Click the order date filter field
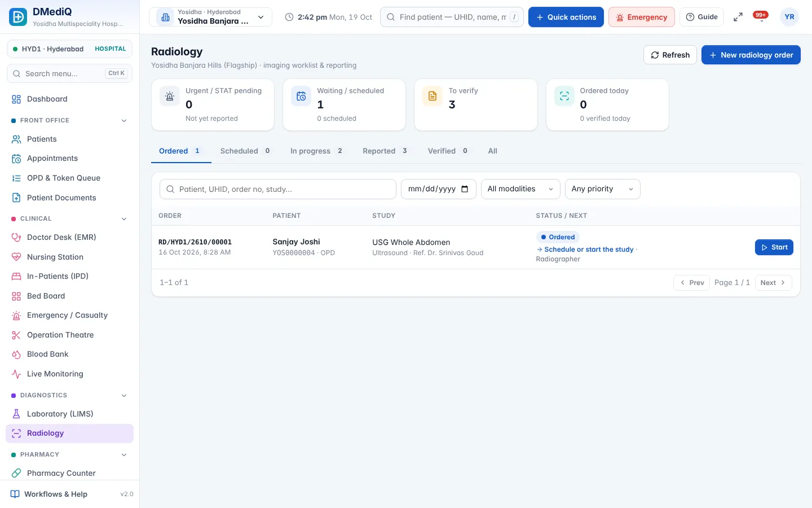The height and width of the screenshot is (508, 812). point(439,189)
